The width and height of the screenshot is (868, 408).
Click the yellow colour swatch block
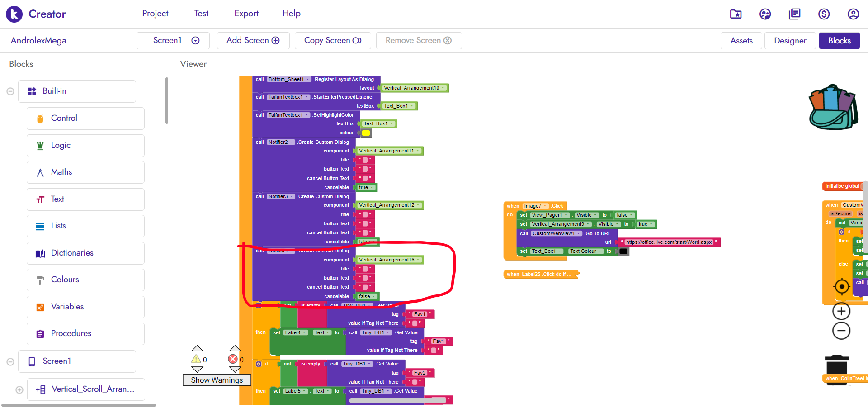pos(366,133)
